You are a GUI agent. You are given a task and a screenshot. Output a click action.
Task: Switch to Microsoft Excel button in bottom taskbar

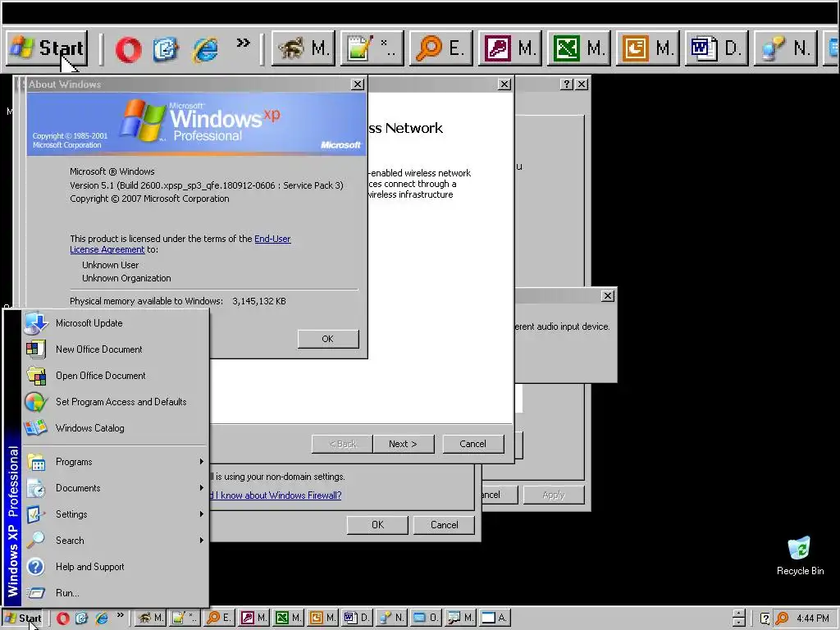coord(288,618)
